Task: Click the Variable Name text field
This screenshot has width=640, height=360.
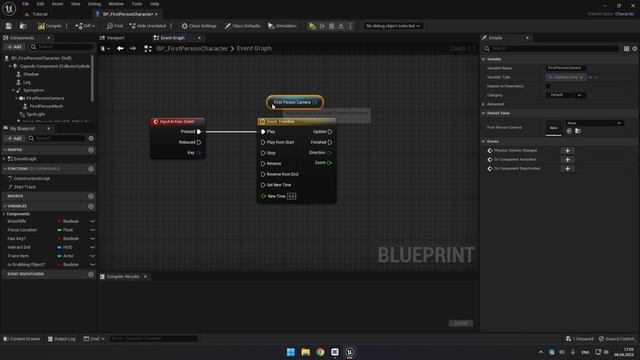Action: pos(566,68)
